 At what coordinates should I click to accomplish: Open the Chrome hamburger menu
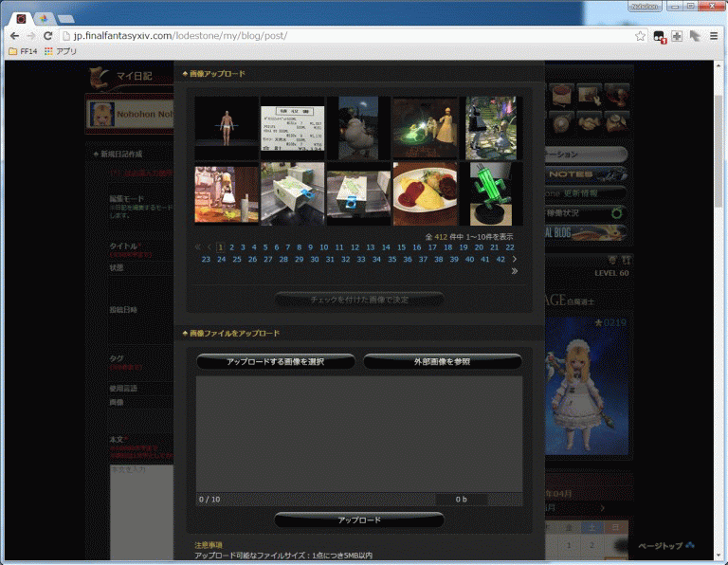pyautogui.click(x=714, y=36)
